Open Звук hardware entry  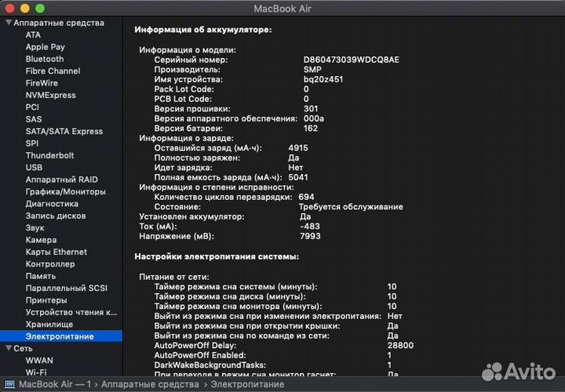pos(35,228)
